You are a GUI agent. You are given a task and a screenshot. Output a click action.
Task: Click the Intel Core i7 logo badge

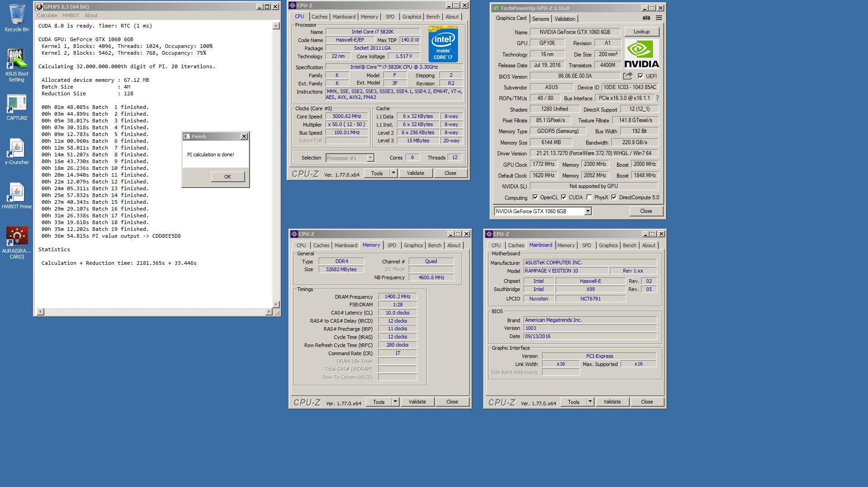pos(443,44)
